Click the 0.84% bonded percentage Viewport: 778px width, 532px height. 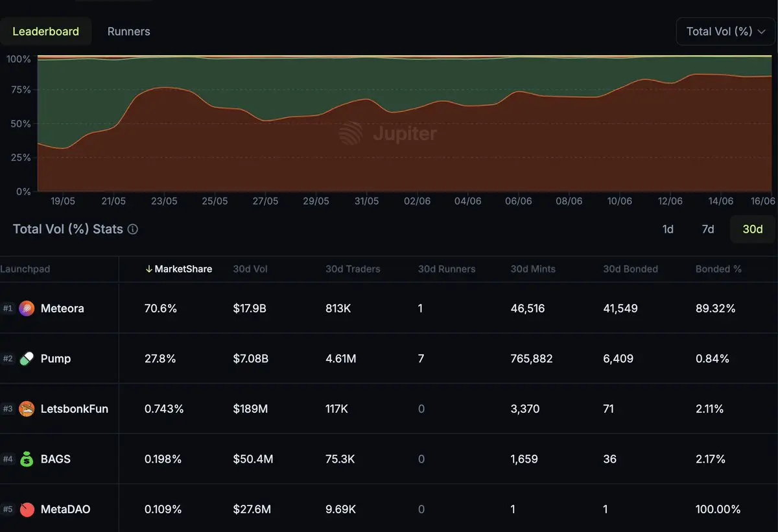pyautogui.click(x=713, y=358)
